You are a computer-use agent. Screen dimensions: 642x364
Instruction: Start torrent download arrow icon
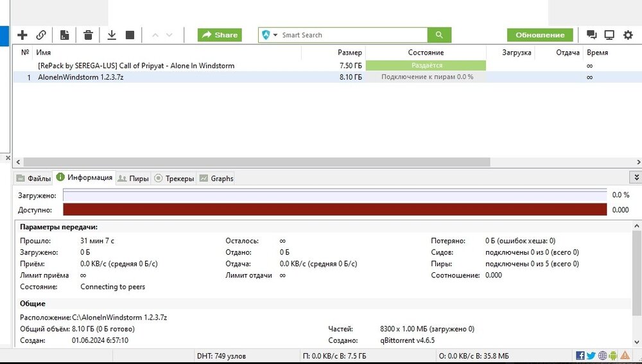(x=111, y=35)
